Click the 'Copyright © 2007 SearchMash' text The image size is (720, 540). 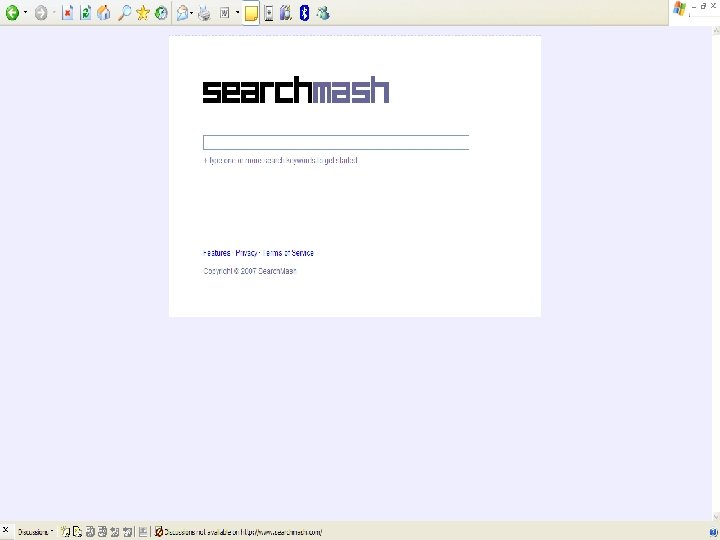tap(250, 271)
